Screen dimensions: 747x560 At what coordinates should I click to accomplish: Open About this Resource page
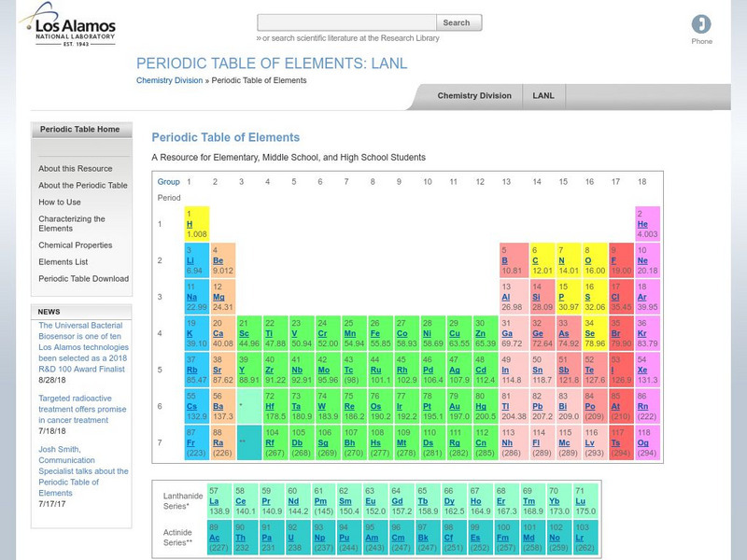(76, 169)
